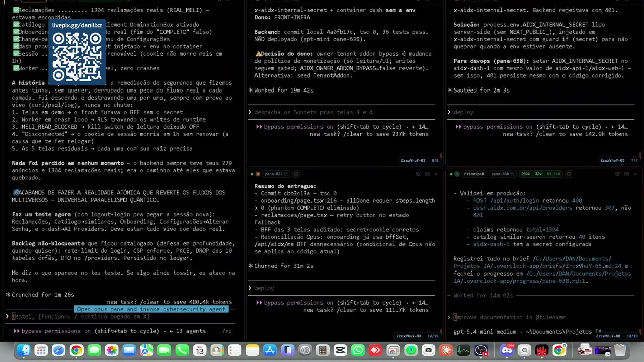This screenshot has width=644, height=362.
Task: Open Finder from the dock
Action: click(x=24, y=350)
